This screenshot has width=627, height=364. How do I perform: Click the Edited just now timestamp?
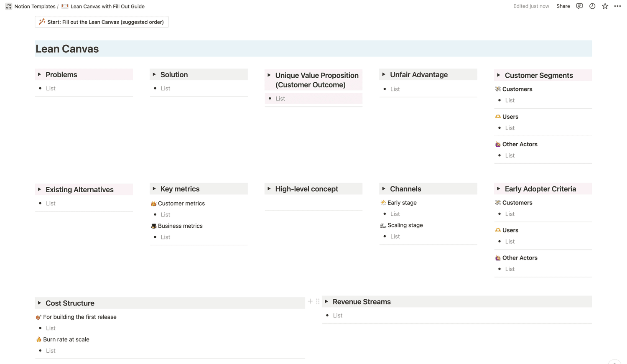[x=531, y=6]
